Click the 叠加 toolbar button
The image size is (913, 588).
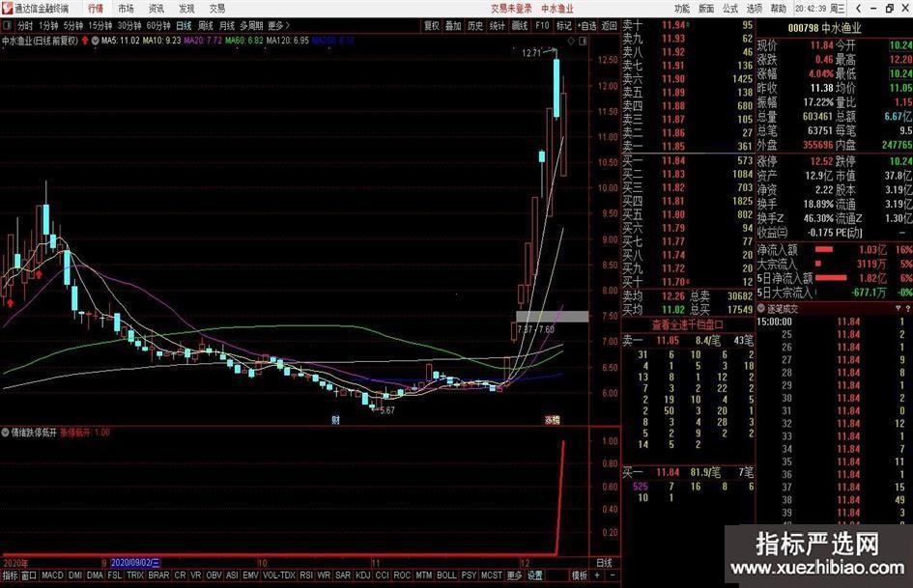(x=453, y=26)
